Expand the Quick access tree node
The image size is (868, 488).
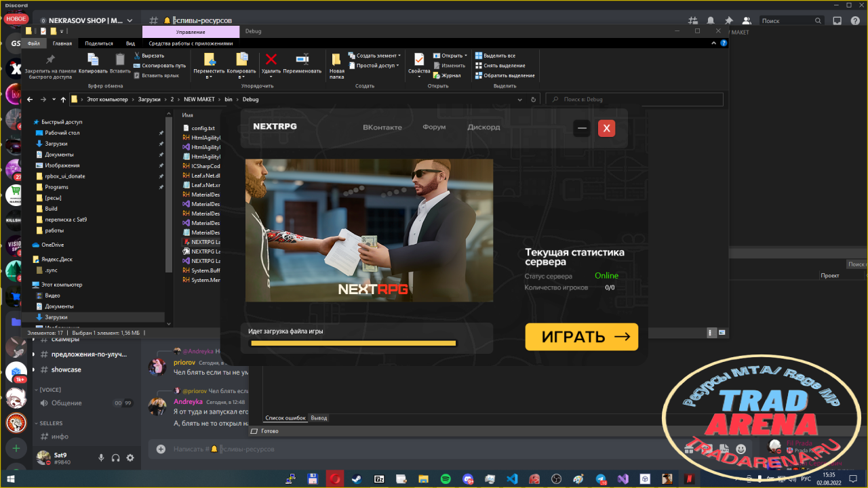tap(28, 122)
